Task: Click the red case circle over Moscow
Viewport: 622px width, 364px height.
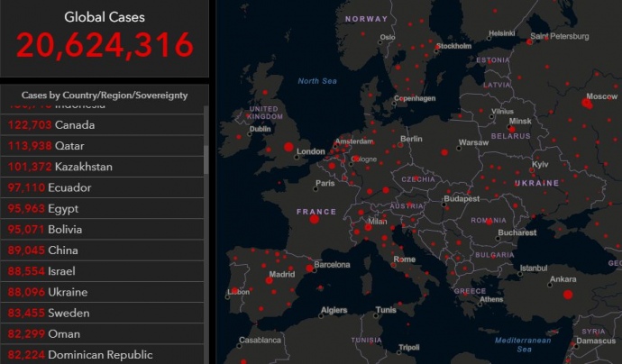Action: tap(587, 103)
